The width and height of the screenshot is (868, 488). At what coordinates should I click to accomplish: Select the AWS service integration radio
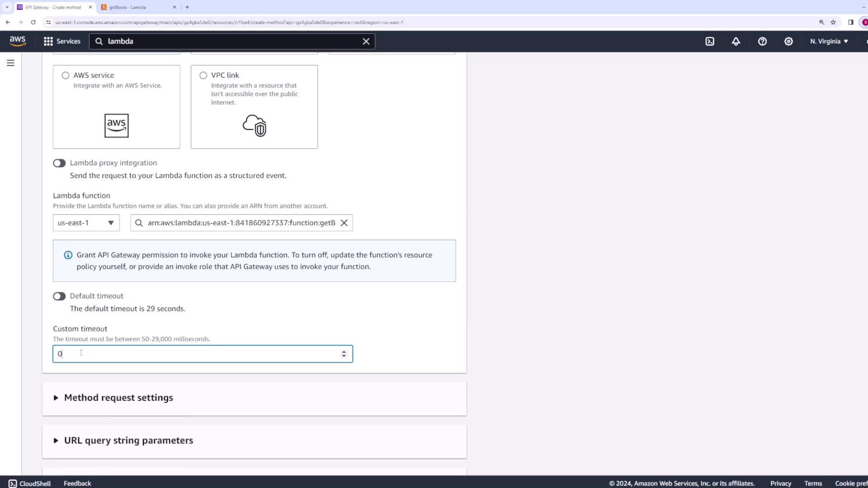pos(66,75)
